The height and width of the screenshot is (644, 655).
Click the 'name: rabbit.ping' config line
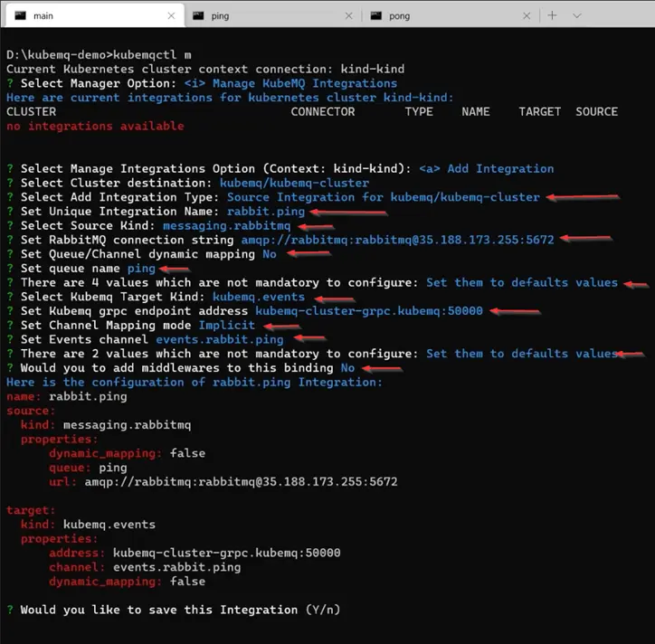pos(67,396)
